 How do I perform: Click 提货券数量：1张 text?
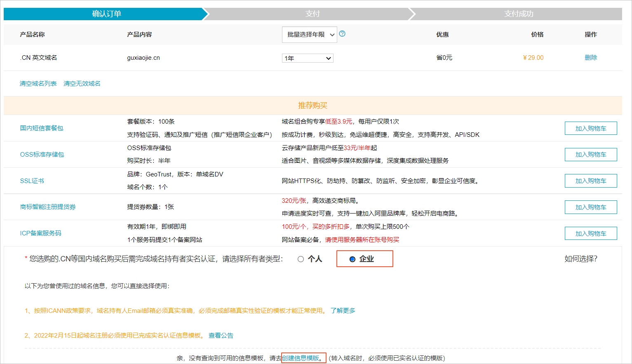click(151, 207)
